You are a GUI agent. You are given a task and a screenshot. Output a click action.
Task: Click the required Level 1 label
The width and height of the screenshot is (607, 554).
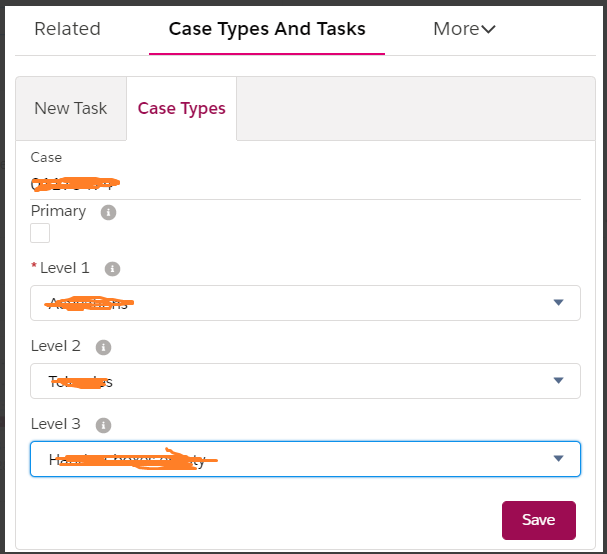[64, 268]
